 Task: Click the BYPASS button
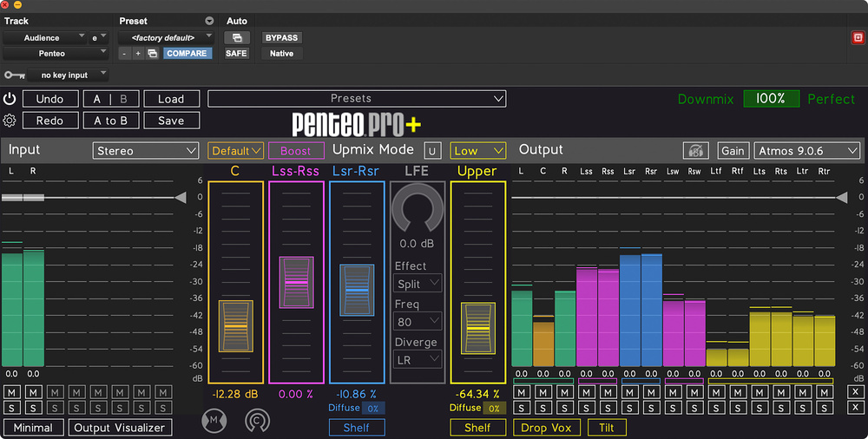(x=281, y=37)
